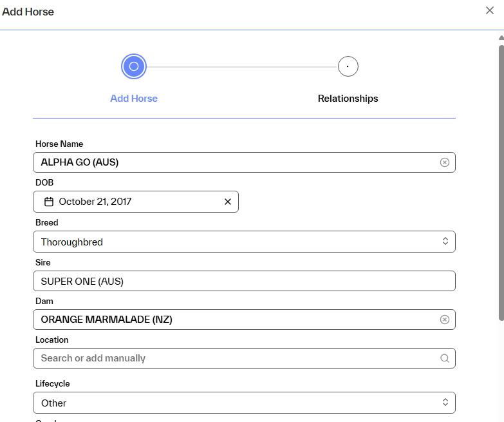Select the Relationships step circle
504x422 pixels.
[348, 66]
